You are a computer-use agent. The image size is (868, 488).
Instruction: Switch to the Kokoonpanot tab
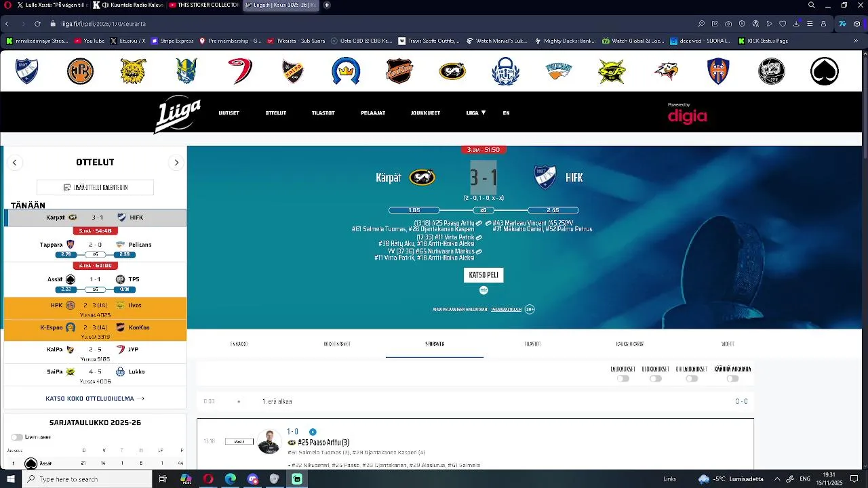click(337, 344)
